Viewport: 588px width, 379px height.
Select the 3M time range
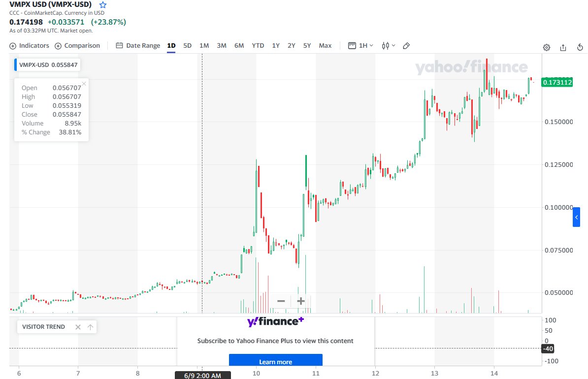(222, 46)
